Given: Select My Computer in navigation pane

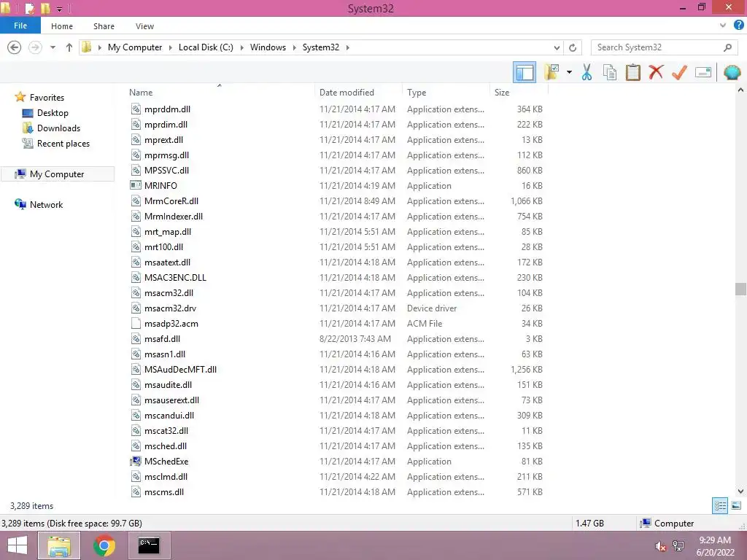Looking at the screenshot, I should (x=57, y=174).
